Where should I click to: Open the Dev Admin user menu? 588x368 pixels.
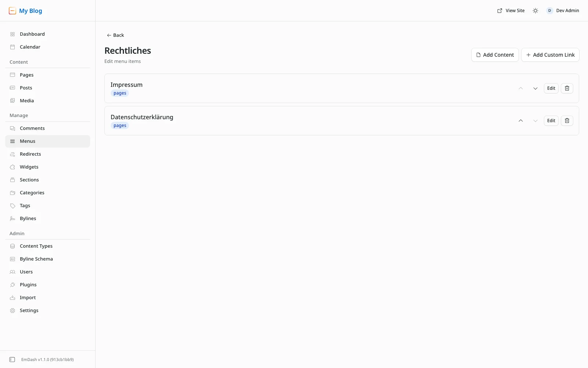click(563, 11)
